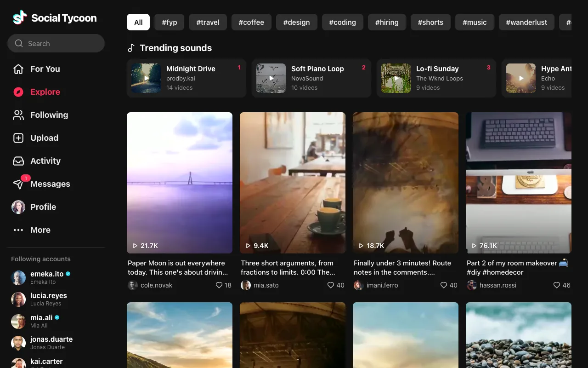Open emeka.ito in Following accounts
The width and height of the screenshot is (588, 368).
pos(56,277)
